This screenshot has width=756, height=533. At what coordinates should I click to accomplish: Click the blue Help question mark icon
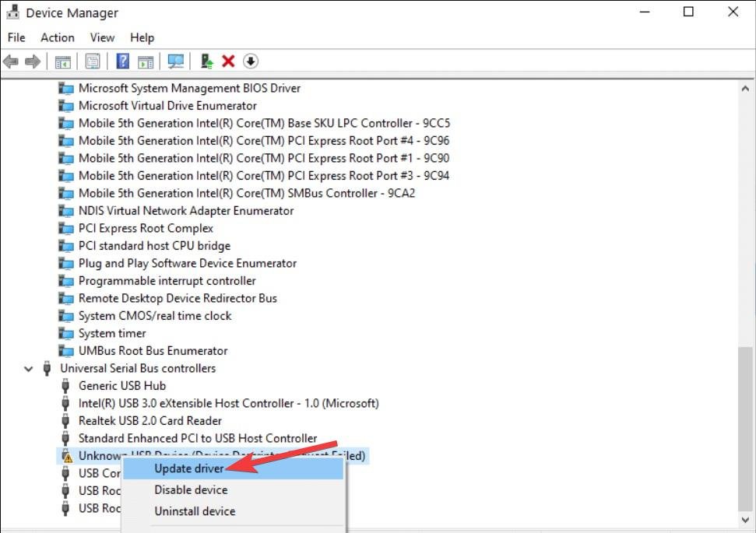pos(123,61)
